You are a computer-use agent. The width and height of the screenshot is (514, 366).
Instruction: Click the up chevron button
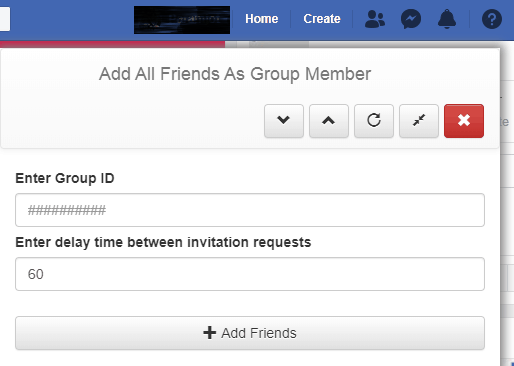coord(329,121)
